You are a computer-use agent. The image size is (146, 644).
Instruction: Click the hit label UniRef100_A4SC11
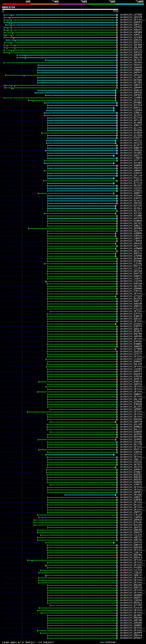(x=131, y=140)
